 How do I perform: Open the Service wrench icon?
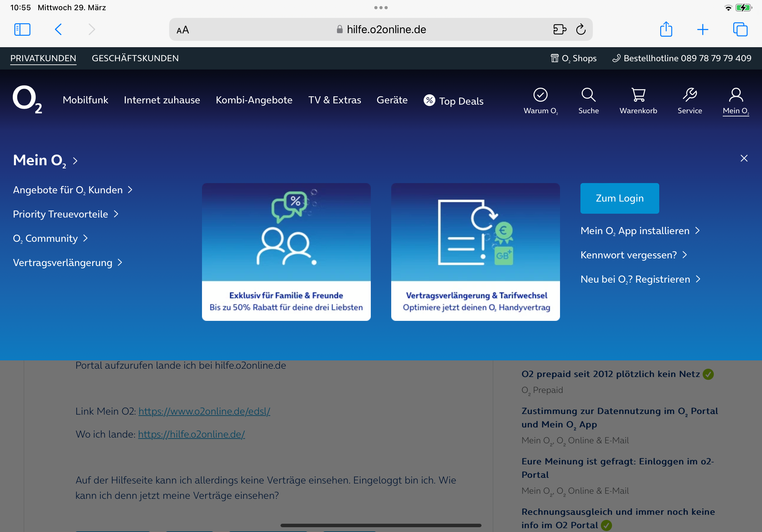pos(690,101)
